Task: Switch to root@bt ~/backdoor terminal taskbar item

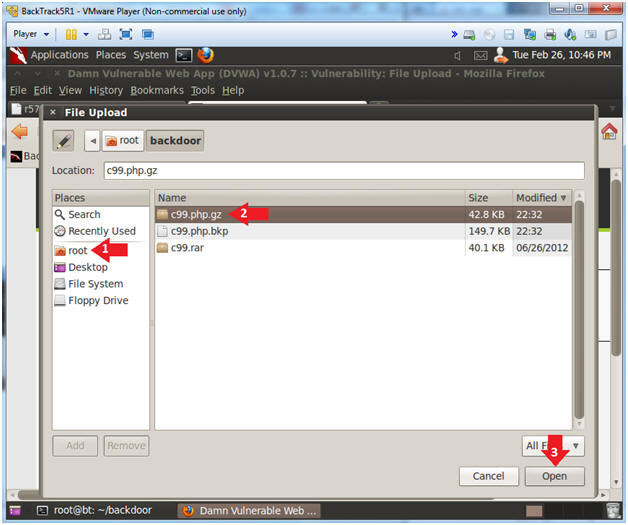Action: pos(95,511)
